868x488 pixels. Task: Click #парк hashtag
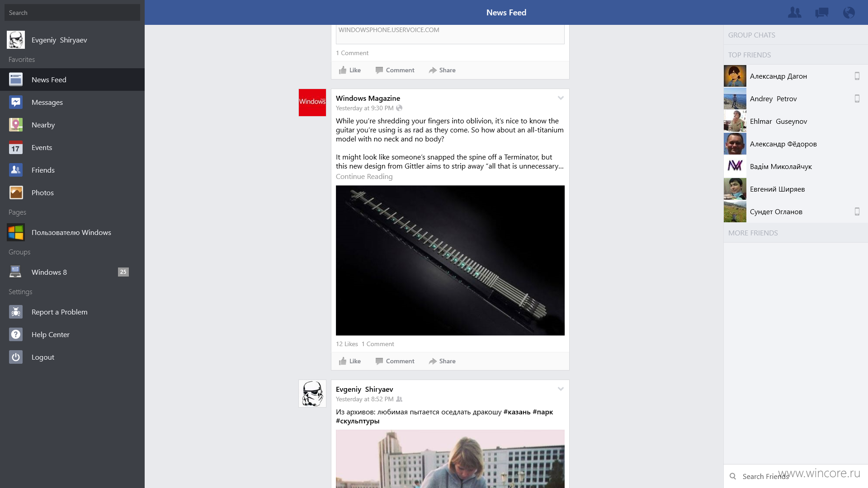(x=542, y=412)
